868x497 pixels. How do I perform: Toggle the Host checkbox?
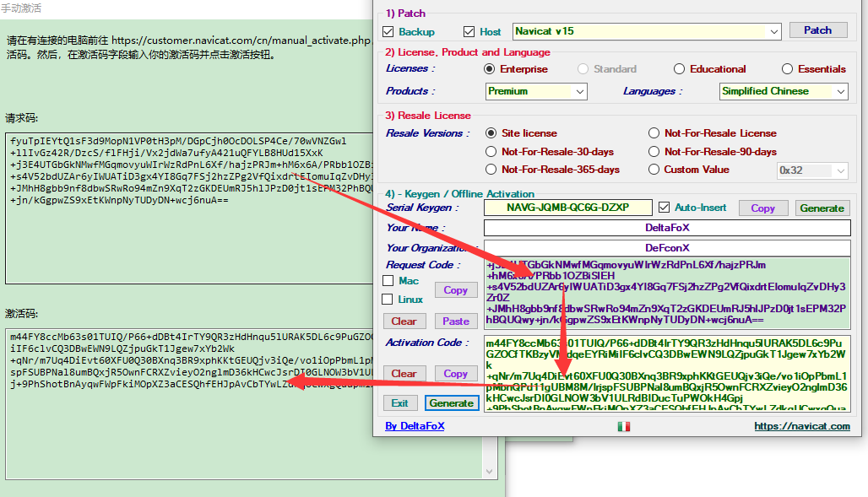pyautogui.click(x=469, y=31)
